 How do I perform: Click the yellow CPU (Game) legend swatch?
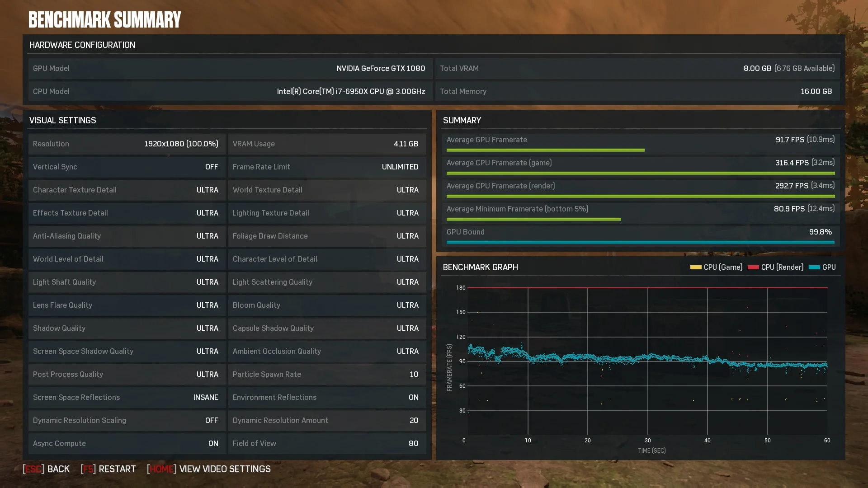pos(696,267)
